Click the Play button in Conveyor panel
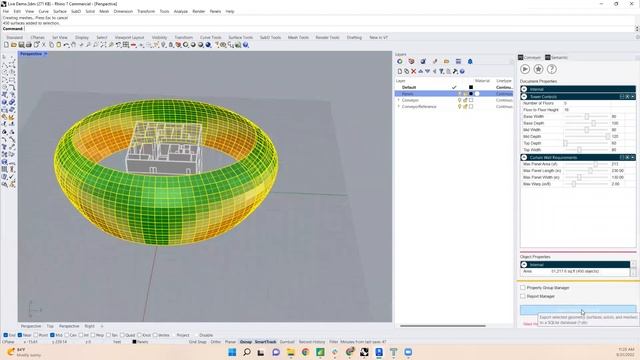This screenshot has width=640, height=360. point(525,69)
